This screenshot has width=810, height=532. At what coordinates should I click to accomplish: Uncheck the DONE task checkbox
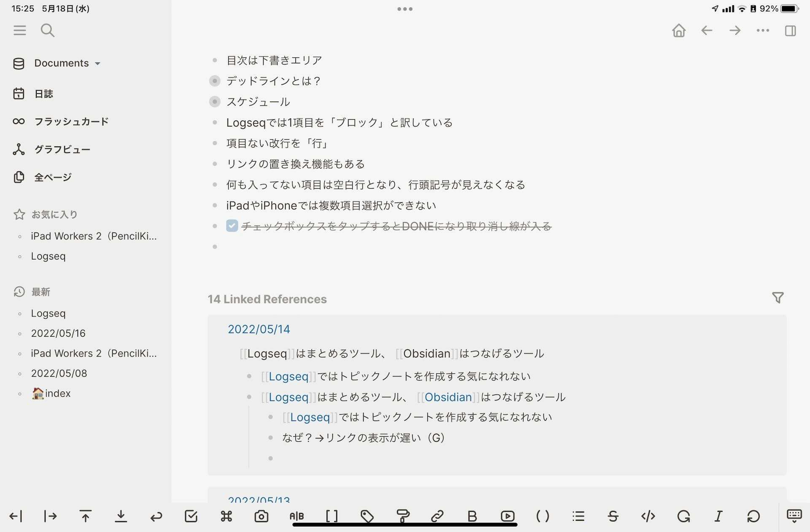232,226
